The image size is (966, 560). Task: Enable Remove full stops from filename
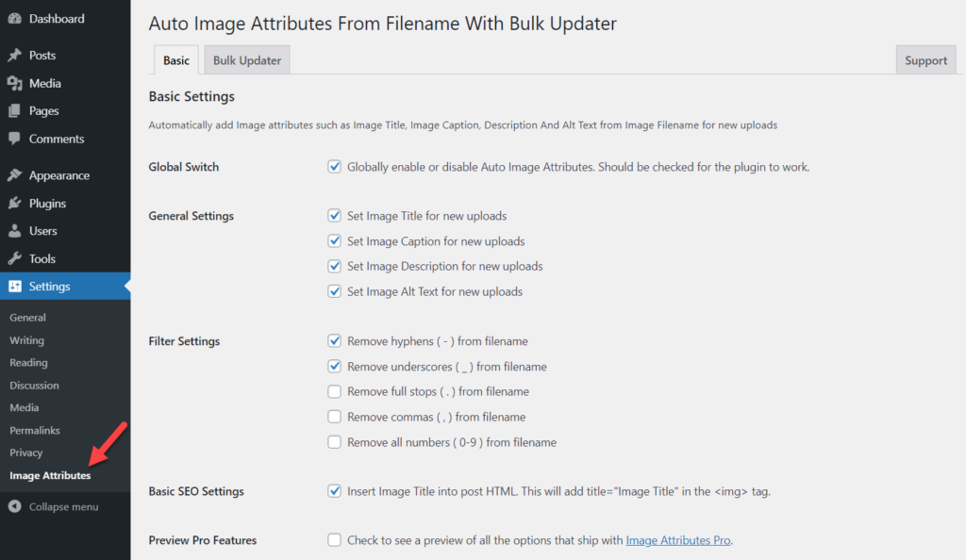pos(334,391)
